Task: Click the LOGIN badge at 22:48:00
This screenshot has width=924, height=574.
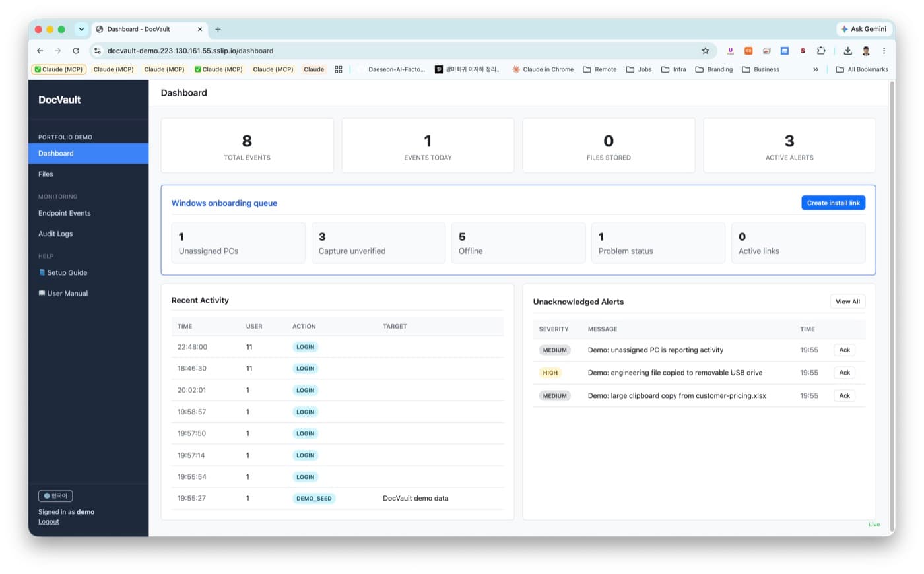Action: pyautogui.click(x=306, y=347)
